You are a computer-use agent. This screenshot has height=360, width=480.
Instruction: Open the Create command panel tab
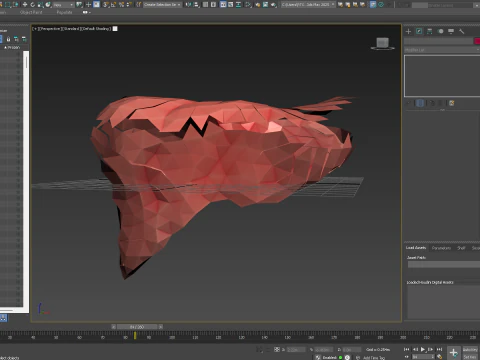[x=408, y=31]
